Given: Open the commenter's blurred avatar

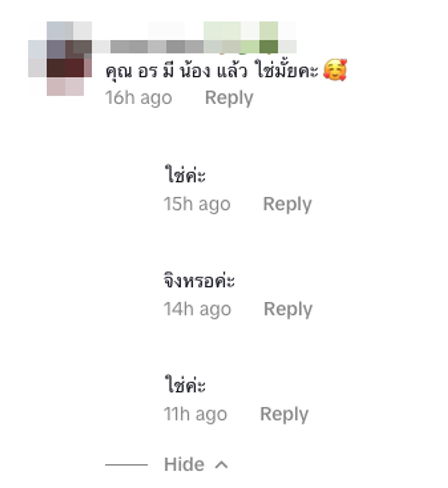Looking at the screenshot, I should pos(60,58).
